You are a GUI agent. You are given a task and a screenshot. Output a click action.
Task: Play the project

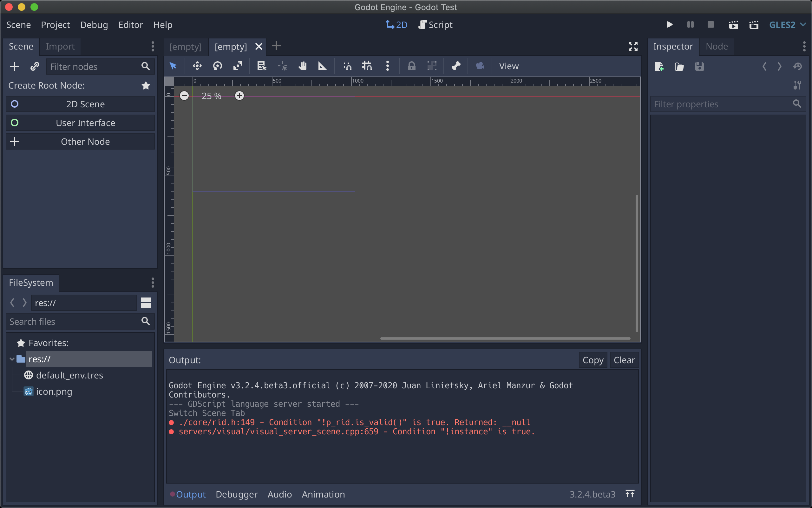click(x=669, y=24)
